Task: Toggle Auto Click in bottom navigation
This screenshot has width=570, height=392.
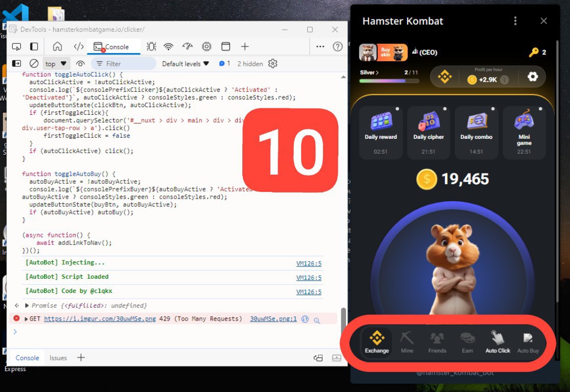Action: coord(498,342)
